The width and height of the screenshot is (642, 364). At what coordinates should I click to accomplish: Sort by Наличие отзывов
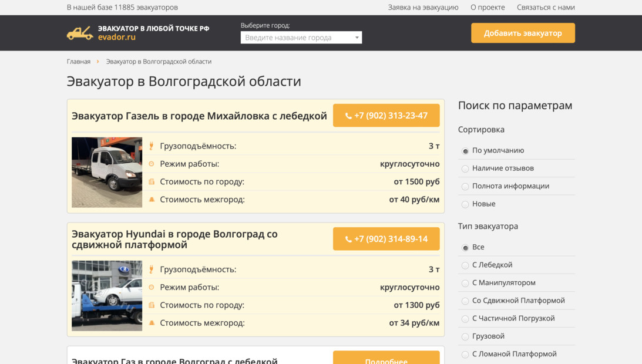click(465, 168)
